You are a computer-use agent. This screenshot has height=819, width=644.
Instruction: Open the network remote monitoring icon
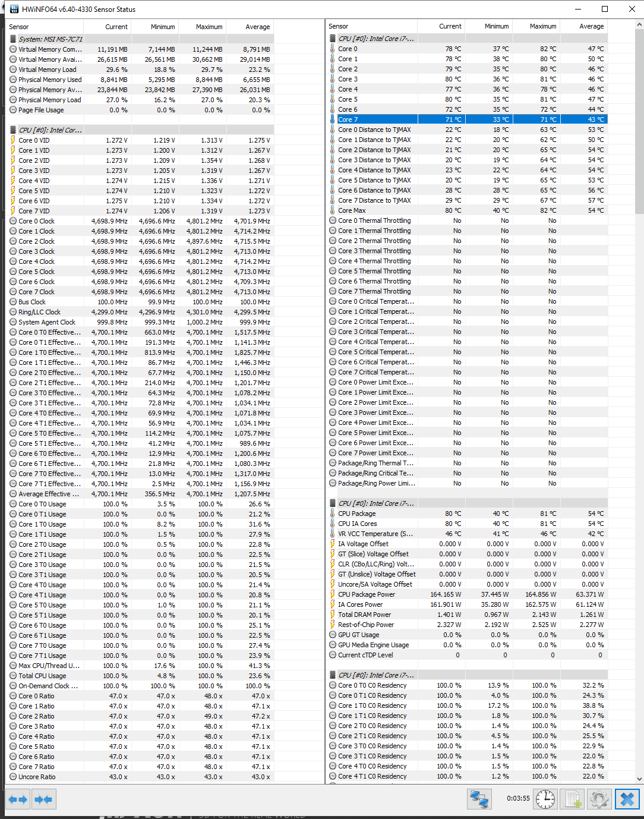[479, 799]
